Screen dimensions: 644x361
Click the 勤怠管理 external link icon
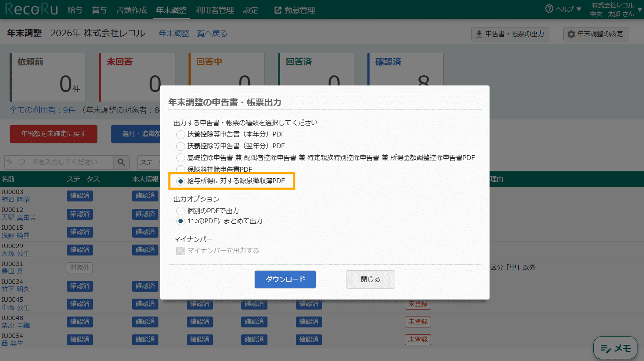[x=277, y=10]
